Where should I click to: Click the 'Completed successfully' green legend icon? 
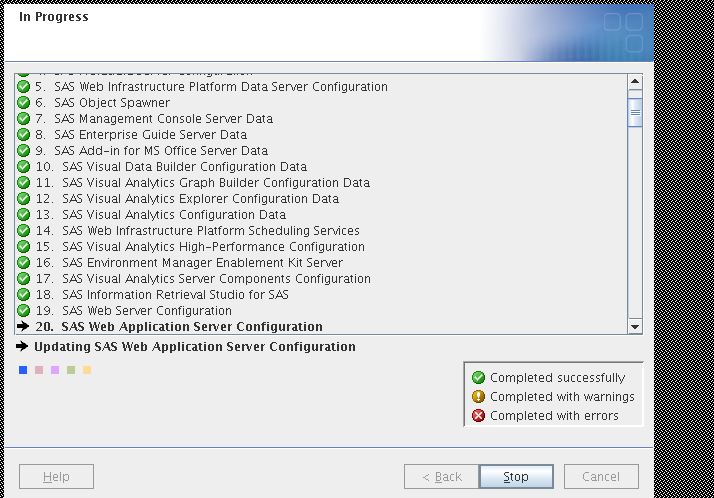pyautogui.click(x=478, y=378)
